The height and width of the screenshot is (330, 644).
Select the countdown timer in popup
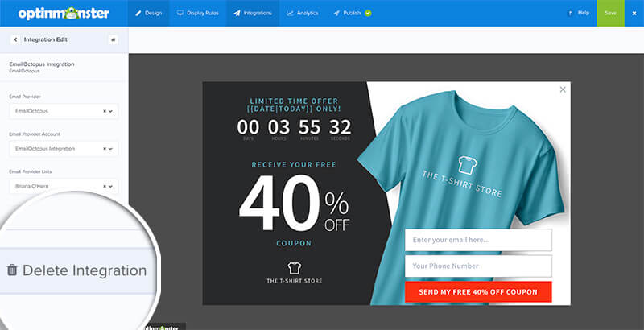click(x=294, y=130)
